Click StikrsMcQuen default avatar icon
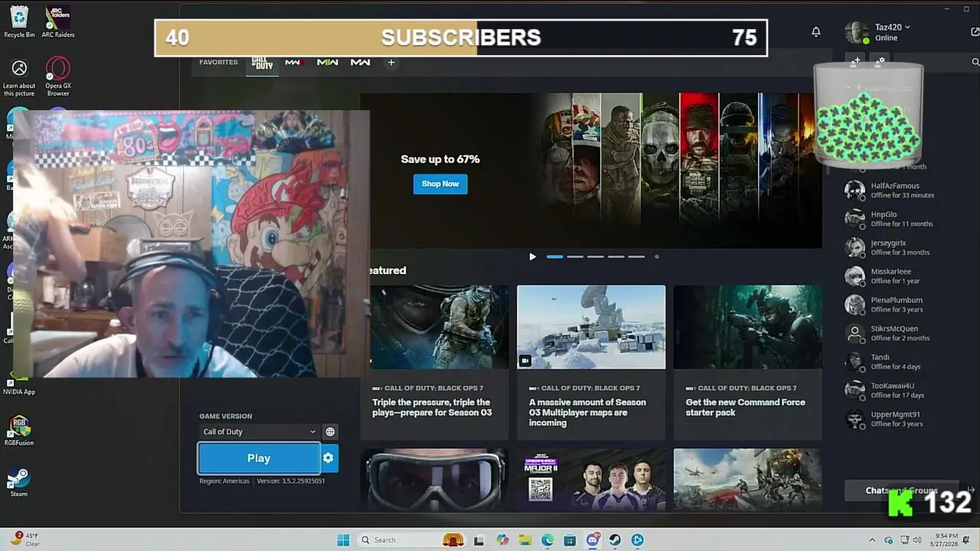980x551 pixels. click(x=854, y=333)
